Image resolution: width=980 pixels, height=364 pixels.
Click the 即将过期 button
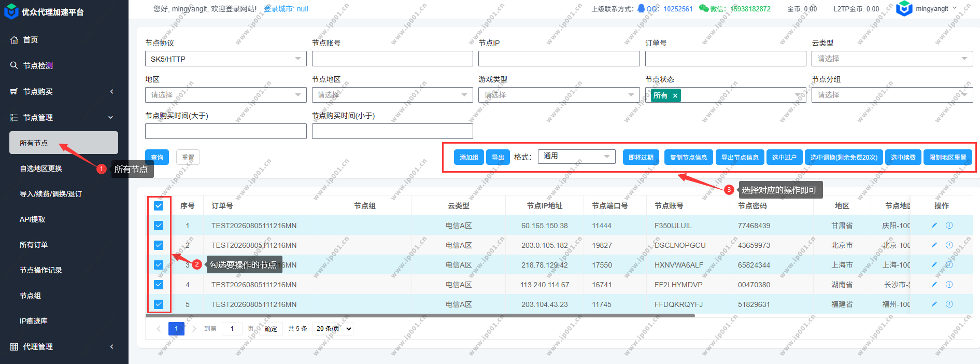pyautogui.click(x=641, y=157)
